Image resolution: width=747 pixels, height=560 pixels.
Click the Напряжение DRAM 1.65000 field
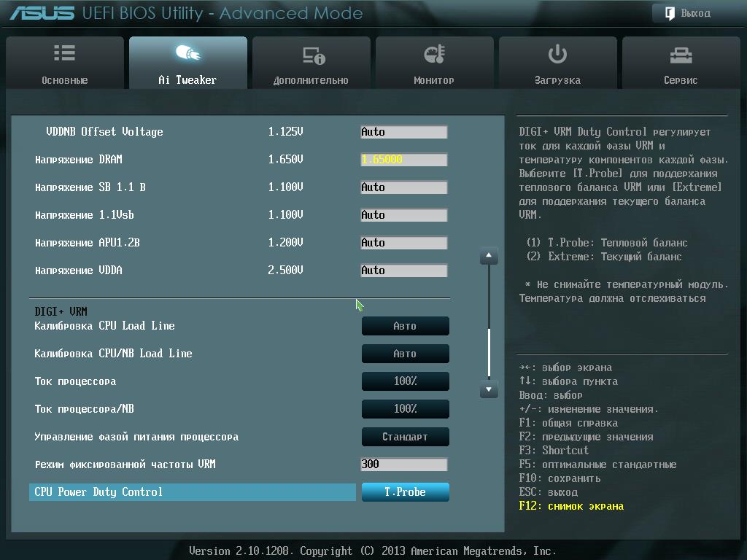(404, 160)
